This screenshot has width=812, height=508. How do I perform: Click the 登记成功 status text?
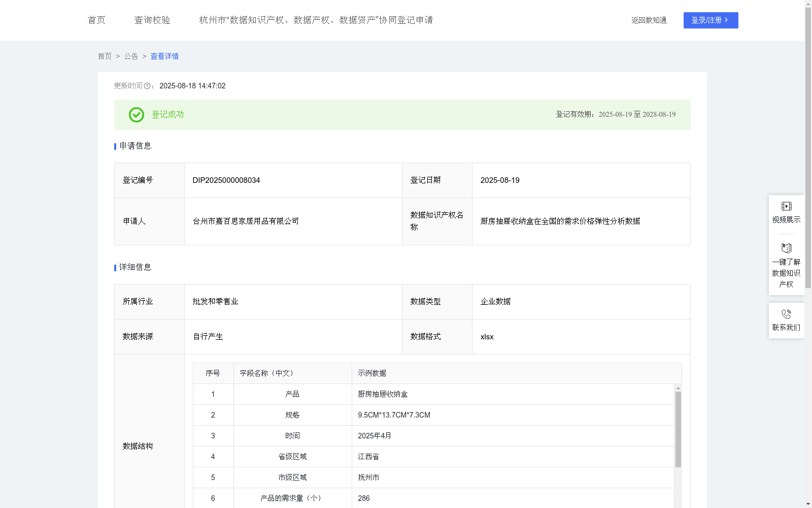[168, 115]
